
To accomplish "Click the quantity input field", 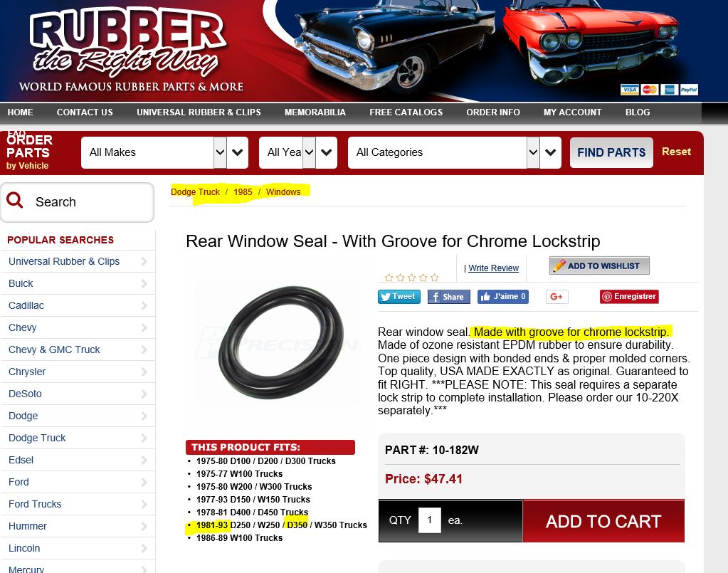I will click(x=429, y=520).
